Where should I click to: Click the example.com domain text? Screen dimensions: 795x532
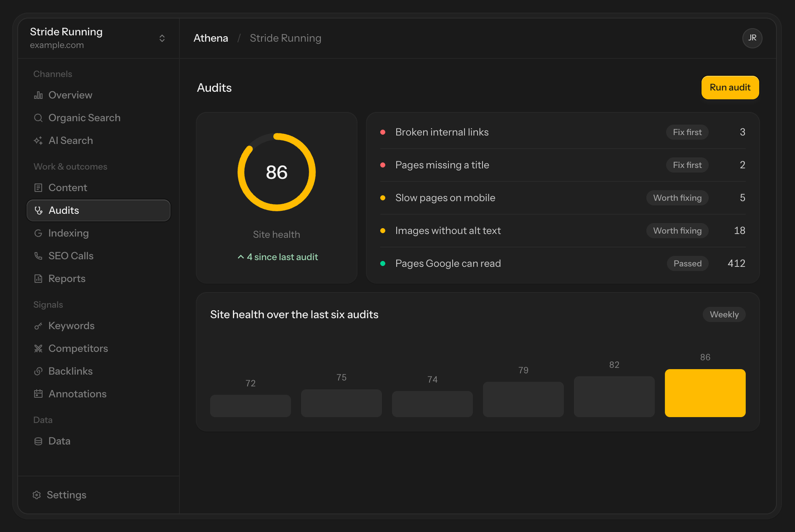pyautogui.click(x=57, y=45)
